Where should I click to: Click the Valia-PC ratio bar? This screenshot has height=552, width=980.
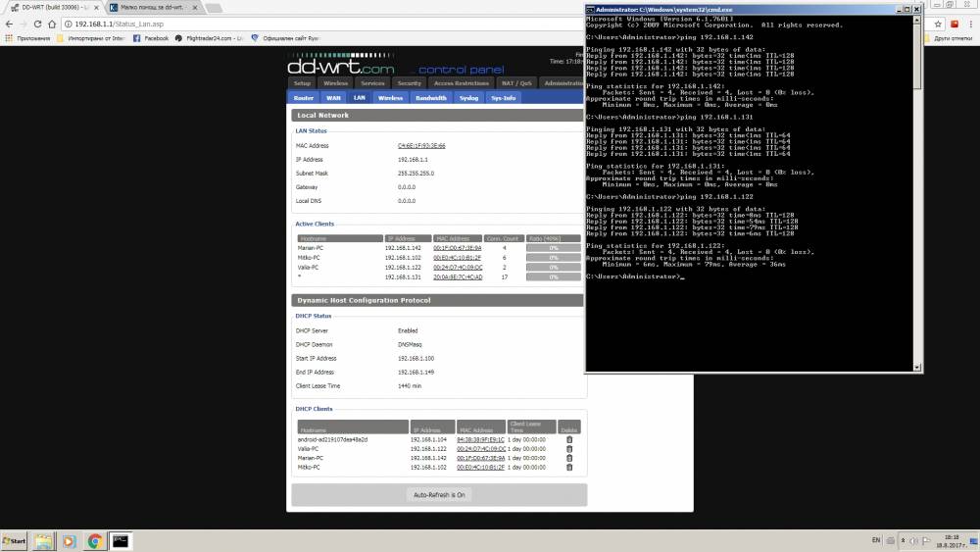tap(553, 268)
